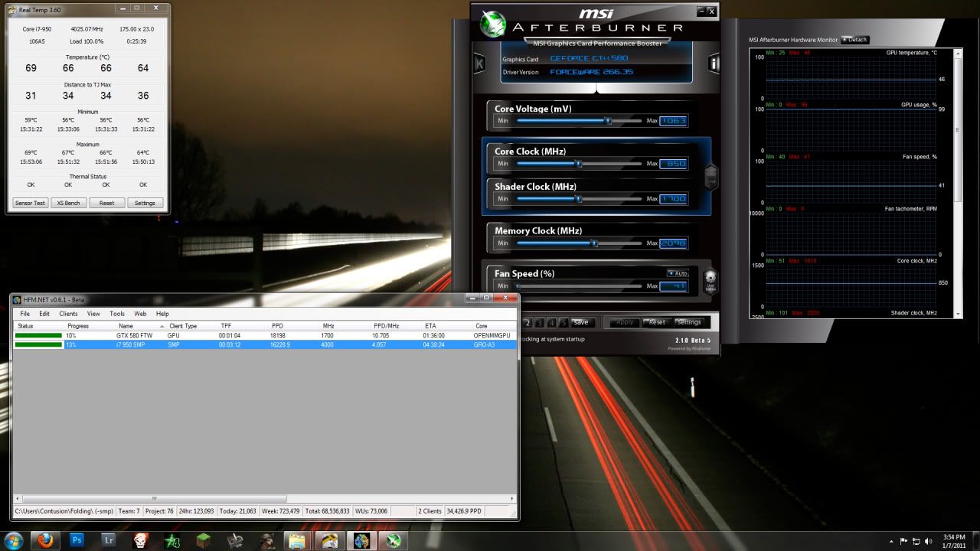Open Photoshop from the taskbar
The width and height of the screenshot is (980, 551).
[77, 541]
